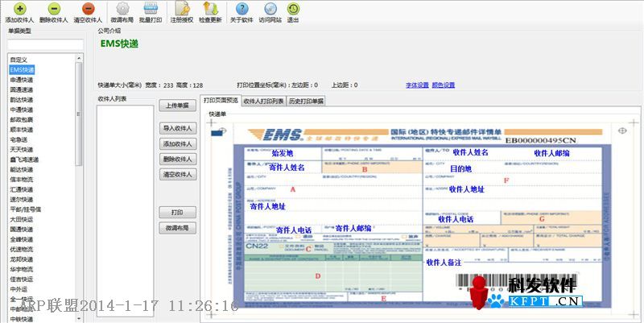Pick 邮政包裹 in the list
This screenshot has height=323, width=644.
[x=22, y=119]
